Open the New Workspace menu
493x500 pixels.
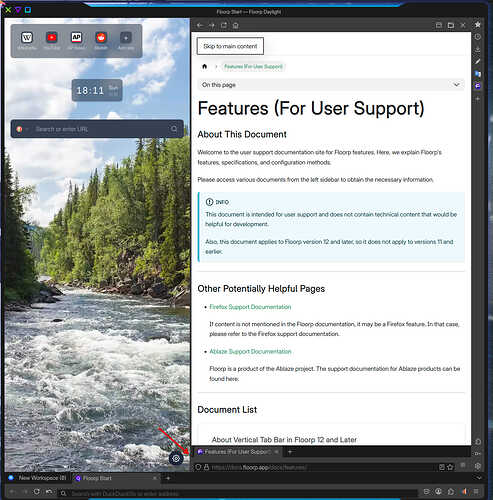(37, 478)
